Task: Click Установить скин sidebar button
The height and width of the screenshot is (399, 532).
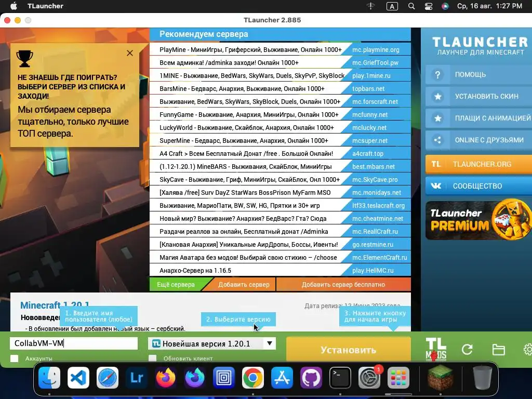Action: (x=478, y=96)
